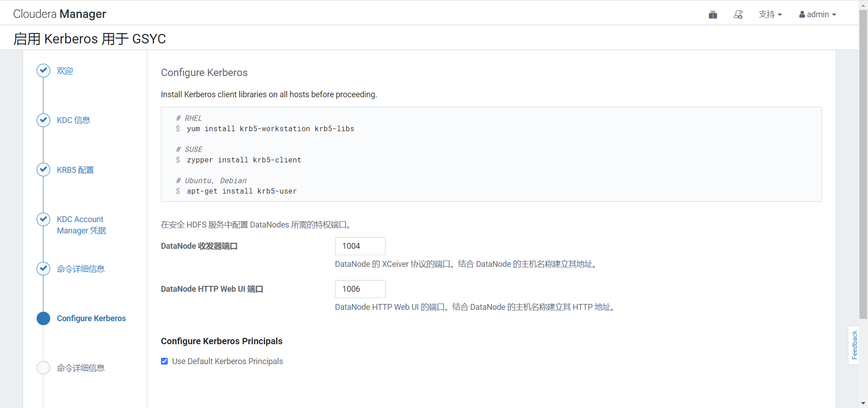Click inside the DataNode 收发器端口 field
Image resolution: width=868 pixels, height=408 pixels.
[360, 246]
